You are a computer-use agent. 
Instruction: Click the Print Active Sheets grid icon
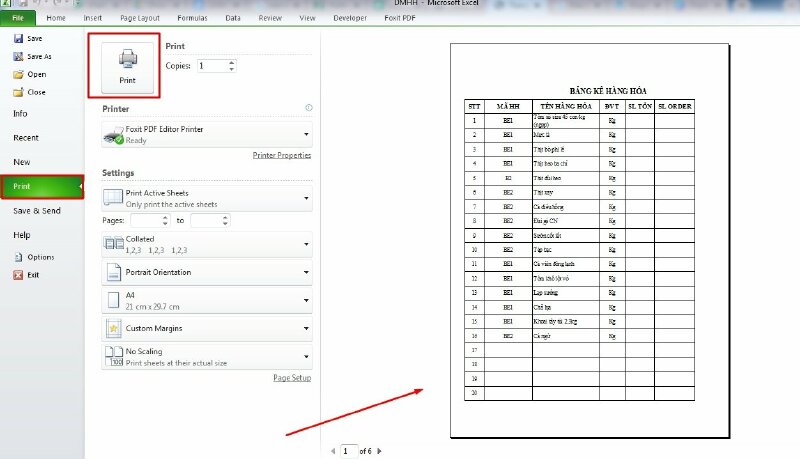coord(113,197)
